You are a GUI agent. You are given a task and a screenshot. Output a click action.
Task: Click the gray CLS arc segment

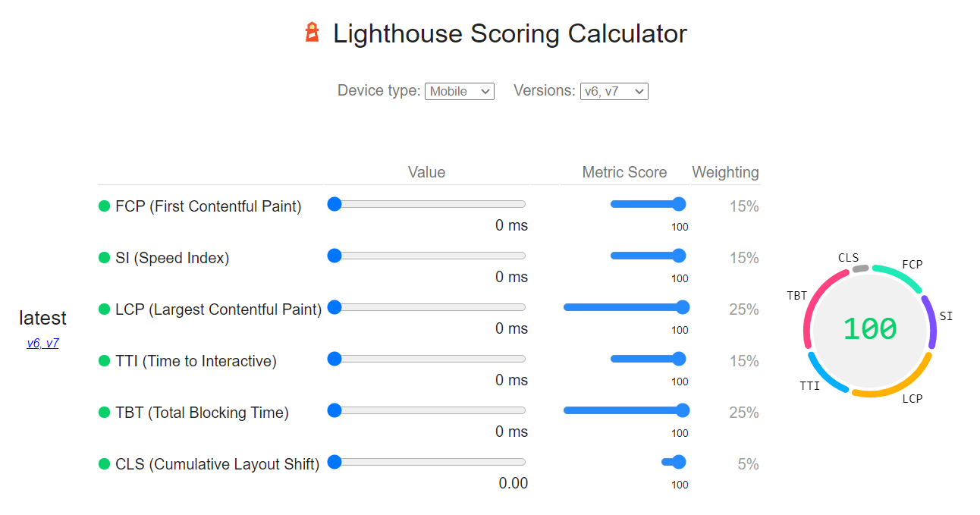click(x=859, y=267)
